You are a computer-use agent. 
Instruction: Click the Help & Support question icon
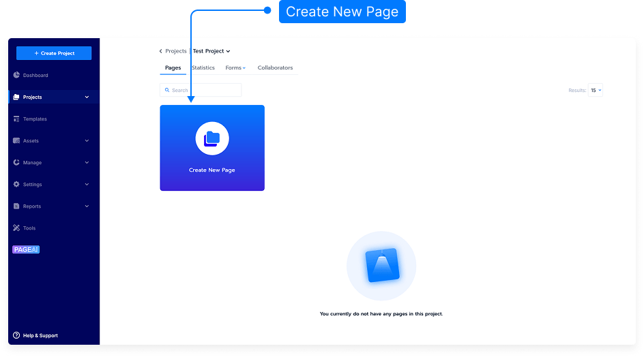coord(16,335)
